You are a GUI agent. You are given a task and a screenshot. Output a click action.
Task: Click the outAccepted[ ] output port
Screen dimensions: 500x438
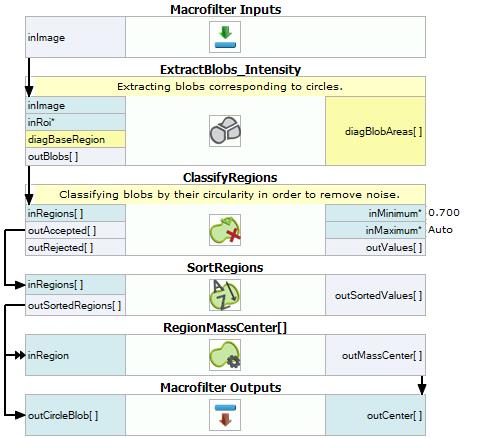[x=75, y=230]
